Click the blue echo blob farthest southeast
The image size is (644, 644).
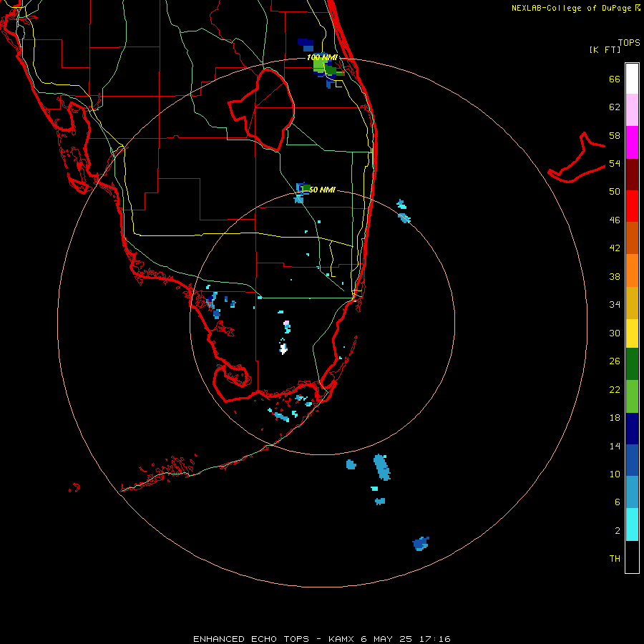[421, 543]
